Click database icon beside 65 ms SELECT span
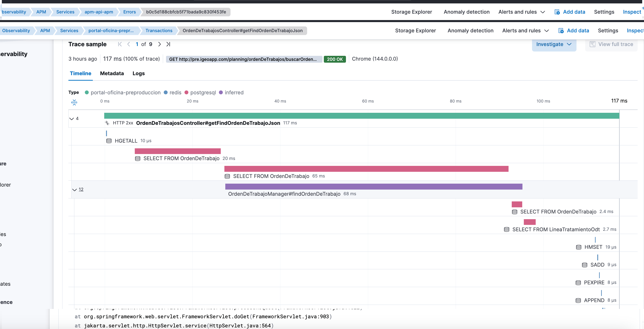The height and width of the screenshot is (329, 644). click(x=227, y=176)
